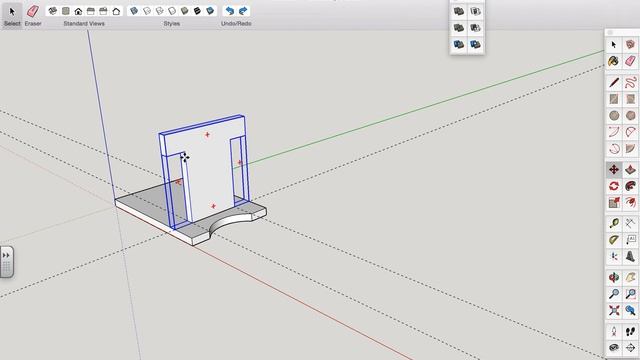Image resolution: width=640 pixels, height=360 pixels.
Task: Choose Make Component tool
Action: tap(630, 44)
